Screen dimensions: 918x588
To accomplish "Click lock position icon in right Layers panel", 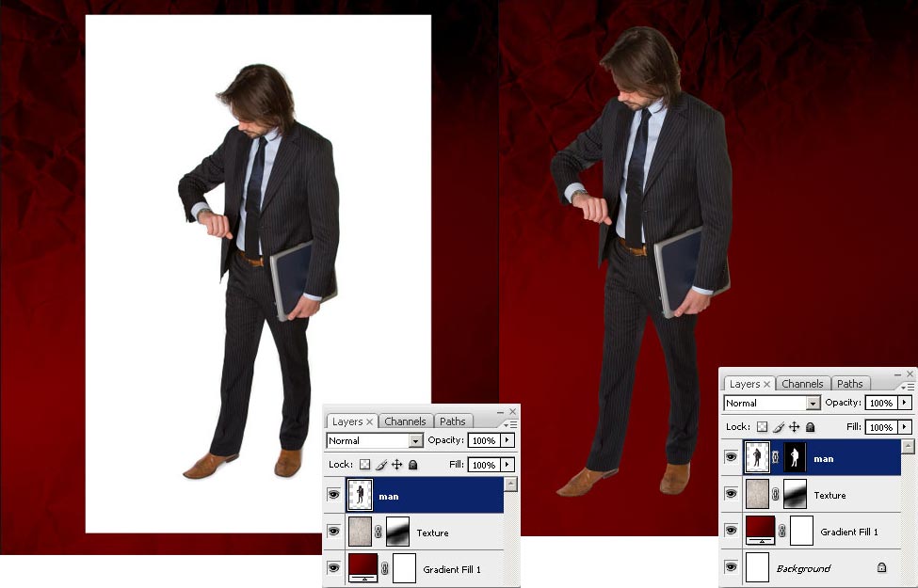I will click(x=794, y=427).
